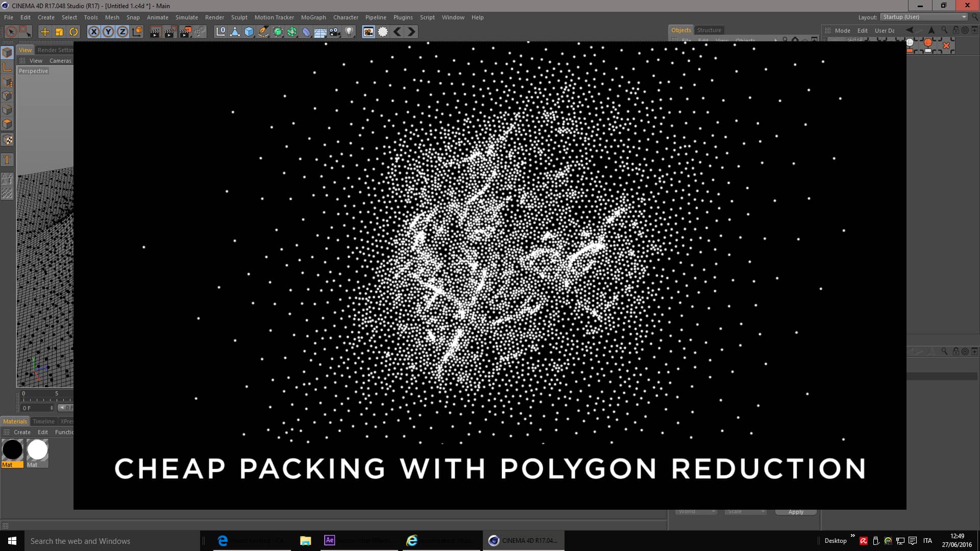
Task: Select the Cube primitive icon
Action: [x=249, y=32]
